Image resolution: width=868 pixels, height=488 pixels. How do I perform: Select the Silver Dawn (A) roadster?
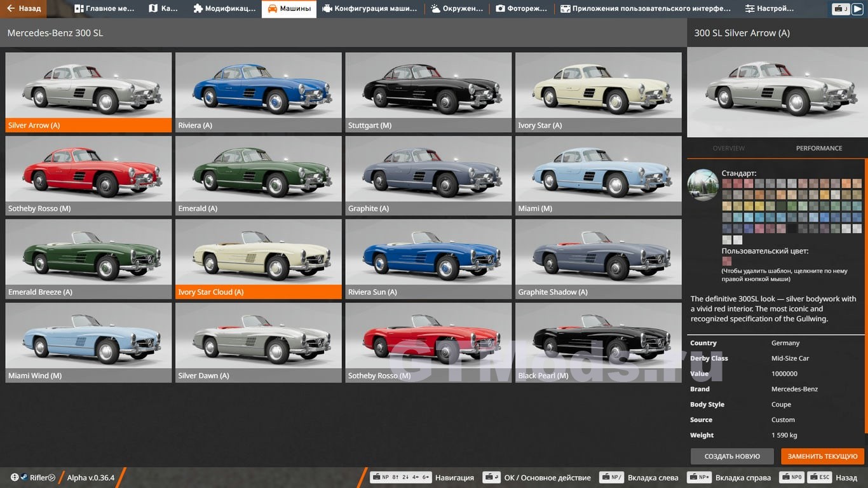pos(259,342)
